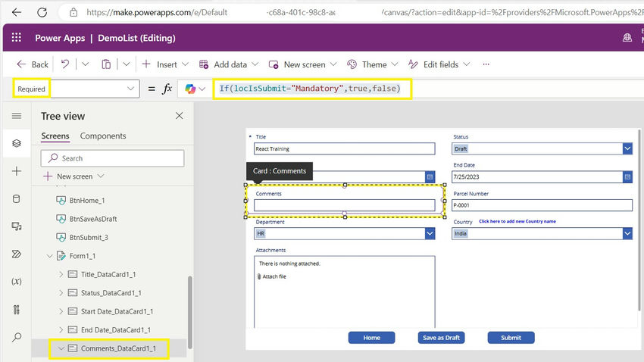This screenshot has width=644, height=362.
Task: Click the Insert plus icon in sidebar
Action: point(17,171)
